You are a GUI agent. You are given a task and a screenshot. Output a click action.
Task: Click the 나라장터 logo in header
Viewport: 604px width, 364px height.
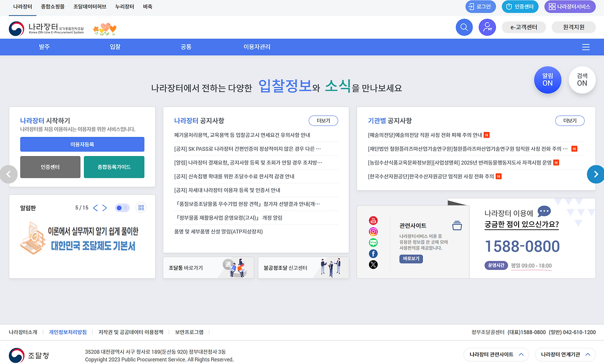click(x=46, y=28)
